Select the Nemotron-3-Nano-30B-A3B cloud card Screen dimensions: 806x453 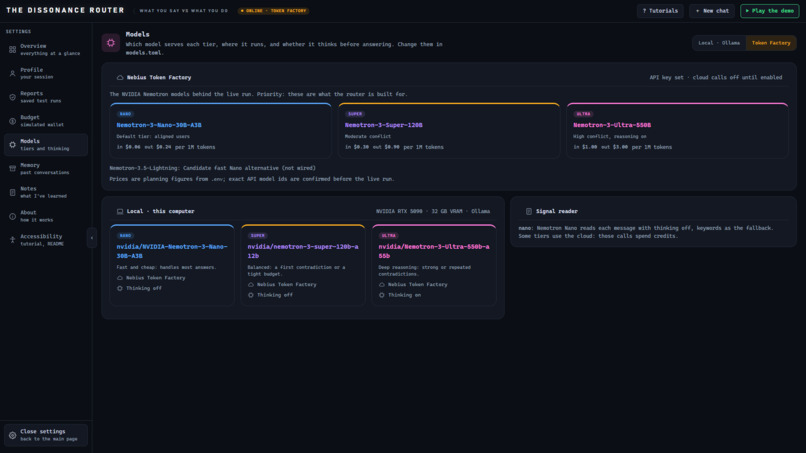point(221,131)
